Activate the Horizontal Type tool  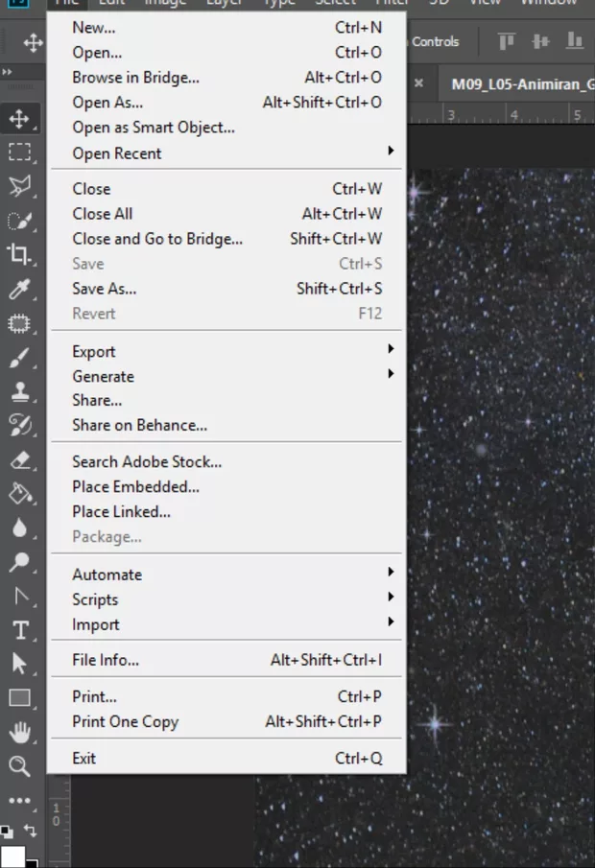(x=20, y=630)
